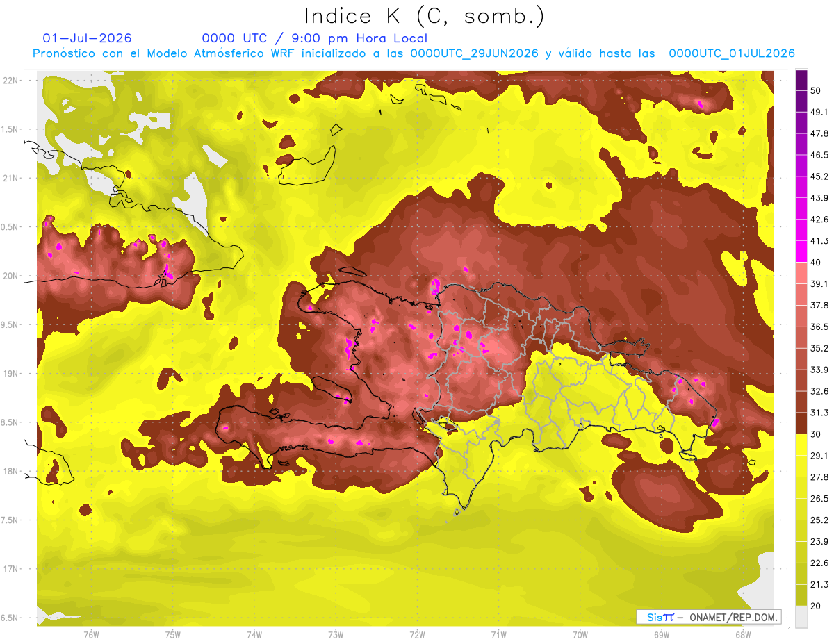Click the color scale value "43.9"

tap(819, 198)
